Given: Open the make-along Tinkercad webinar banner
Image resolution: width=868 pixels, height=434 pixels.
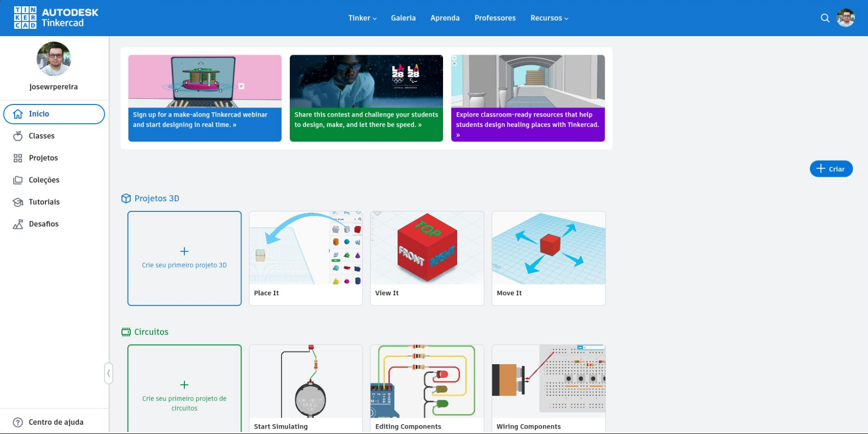Looking at the screenshot, I should click(205, 98).
